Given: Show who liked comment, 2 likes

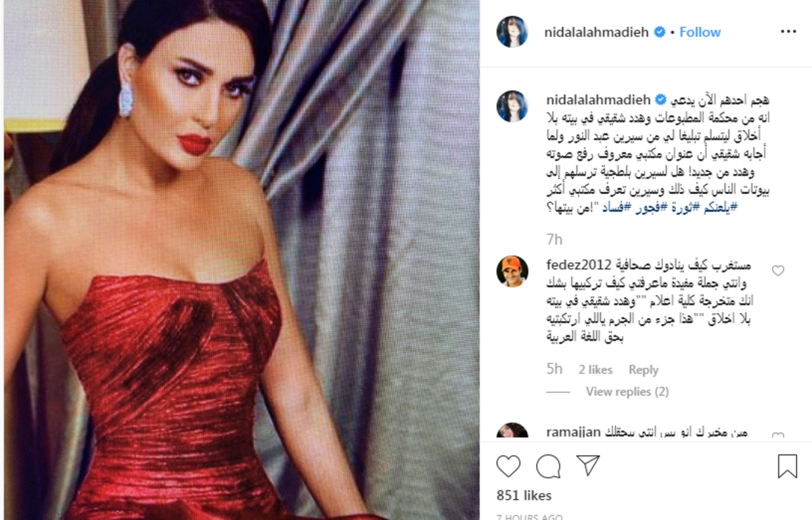Looking at the screenshot, I should click(x=595, y=370).
